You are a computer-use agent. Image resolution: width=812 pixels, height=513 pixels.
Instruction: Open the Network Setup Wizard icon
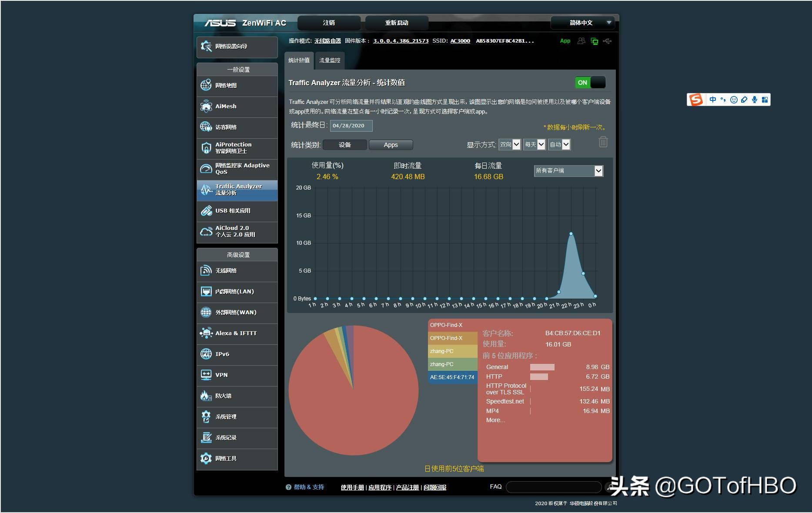click(206, 47)
